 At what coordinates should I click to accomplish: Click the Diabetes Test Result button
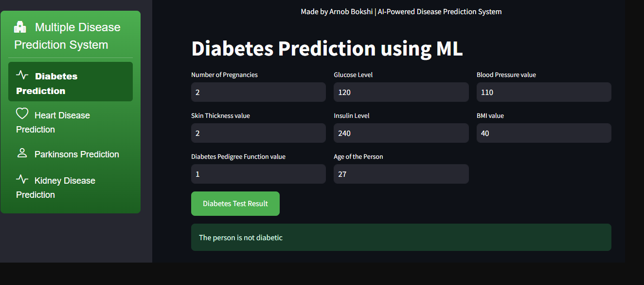(235, 204)
